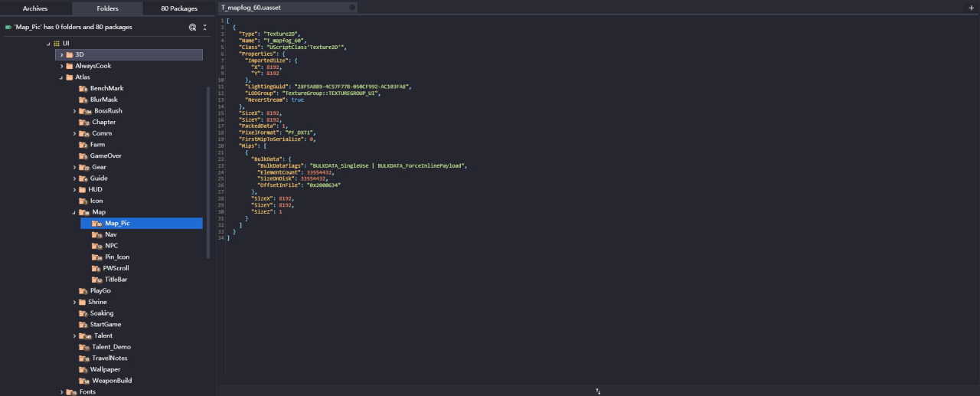Viewport: 980px width, 396px height.
Task: Open the 80 Packages tab
Action: point(179,8)
